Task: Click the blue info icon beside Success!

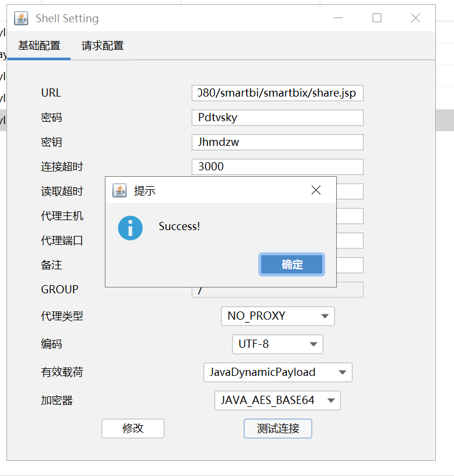Action: [x=130, y=228]
